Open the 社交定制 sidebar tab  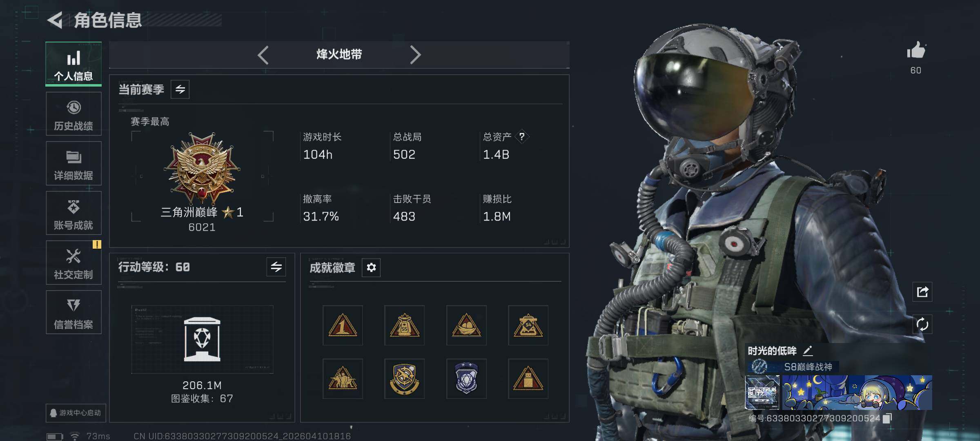click(x=73, y=263)
